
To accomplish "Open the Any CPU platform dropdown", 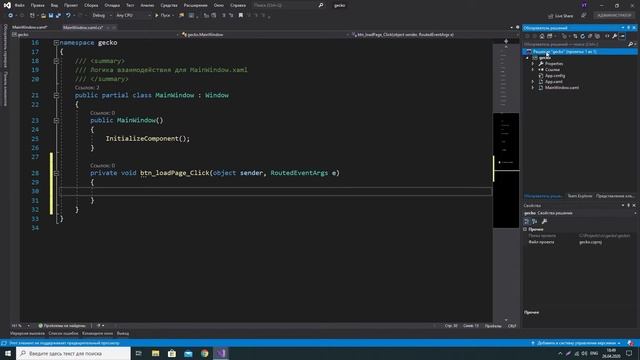I will point(133,16).
